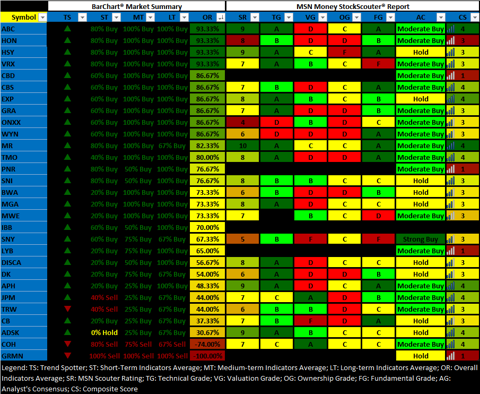The image size is (480, 394).
Task: Click the green up-arrow trend icon for IBB
Action: tap(68, 227)
